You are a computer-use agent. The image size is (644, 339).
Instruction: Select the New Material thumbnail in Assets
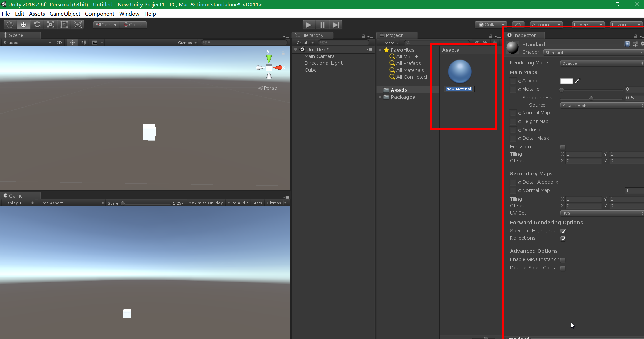pyautogui.click(x=460, y=71)
